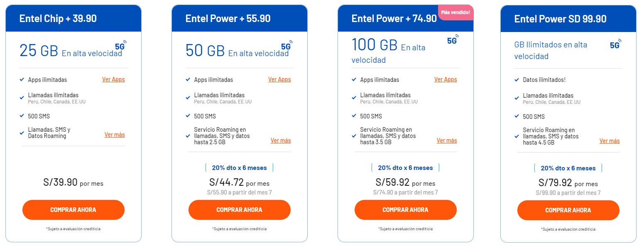Select the 20% dto x 6 meses badge on the 50 GB plan
Screen dimensions: 644x251
pyautogui.click(x=239, y=167)
